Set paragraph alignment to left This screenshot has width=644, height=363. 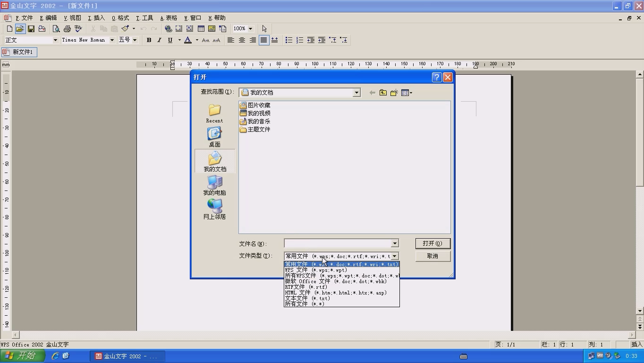(x=231, y=40)
